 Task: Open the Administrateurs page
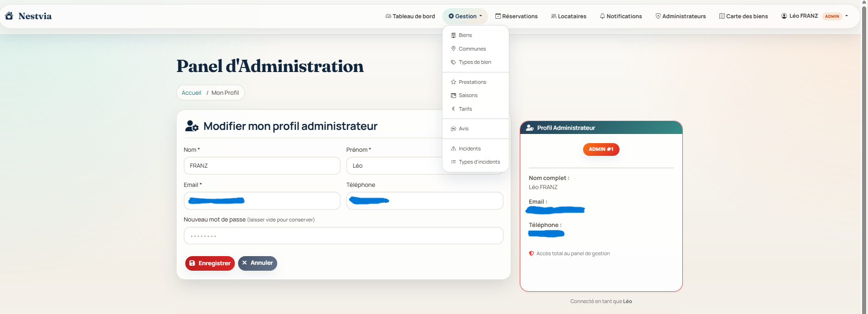point(680,16)
